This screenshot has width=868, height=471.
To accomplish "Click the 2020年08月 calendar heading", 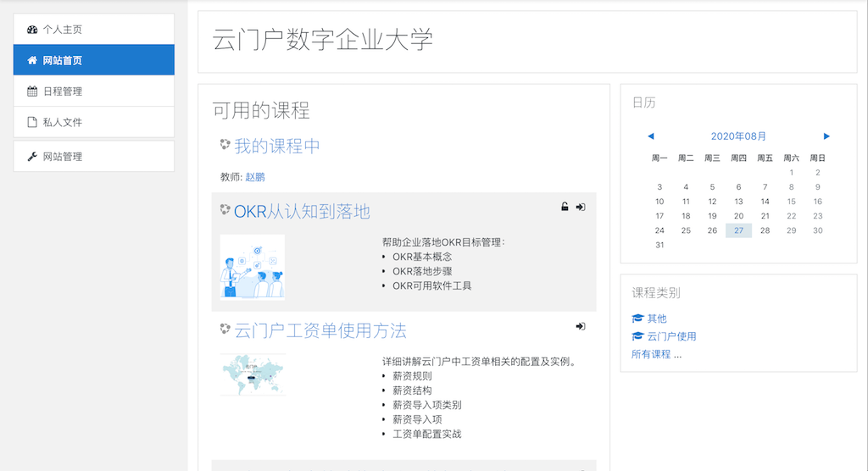I will coord(738,136).
